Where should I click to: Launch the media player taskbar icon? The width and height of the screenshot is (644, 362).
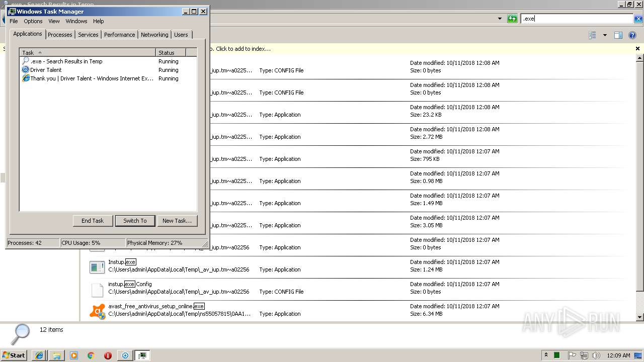click(74, 355)
